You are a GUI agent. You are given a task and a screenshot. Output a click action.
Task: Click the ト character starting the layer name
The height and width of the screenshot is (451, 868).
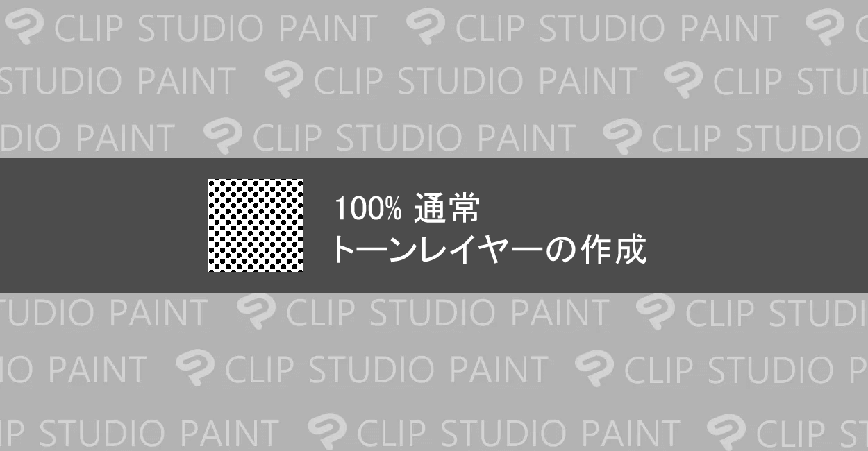pos(344,250)
